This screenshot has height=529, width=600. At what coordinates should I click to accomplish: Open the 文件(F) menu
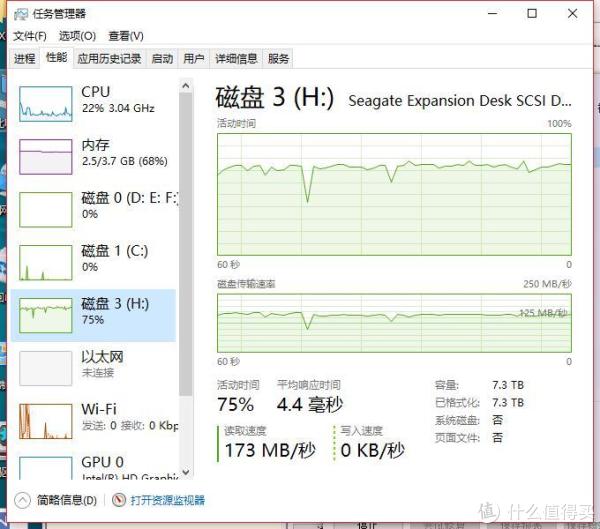(30, 36)
